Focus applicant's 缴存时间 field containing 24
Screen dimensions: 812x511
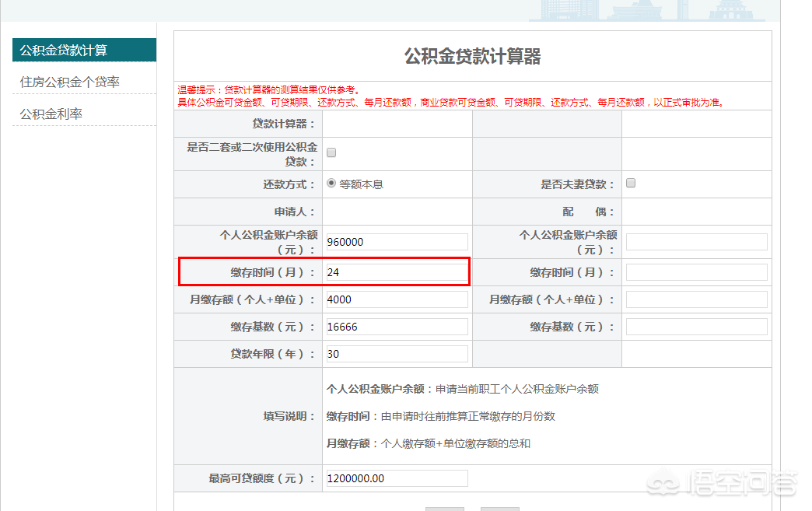pyautogui.click(x=397, y=272)
